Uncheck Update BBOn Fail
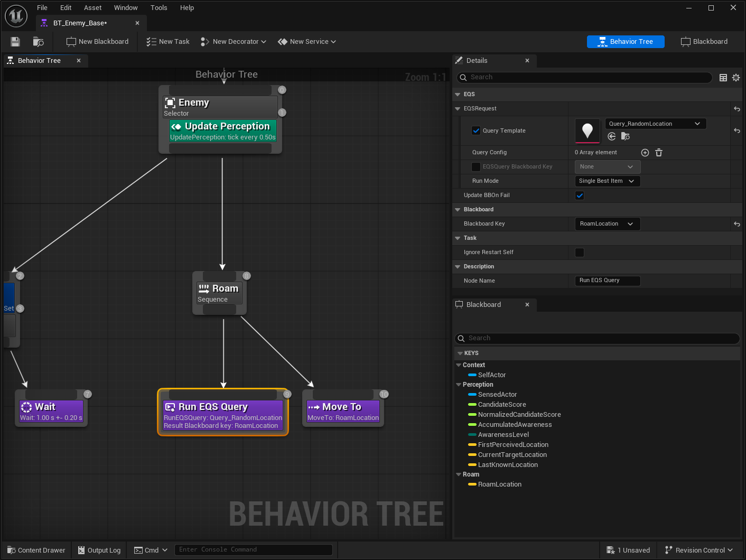 tap(579, 195)
